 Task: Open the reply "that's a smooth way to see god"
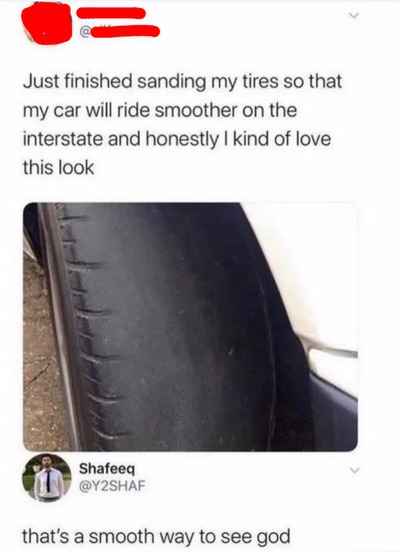pyautogui.click(x=156, y=537)
